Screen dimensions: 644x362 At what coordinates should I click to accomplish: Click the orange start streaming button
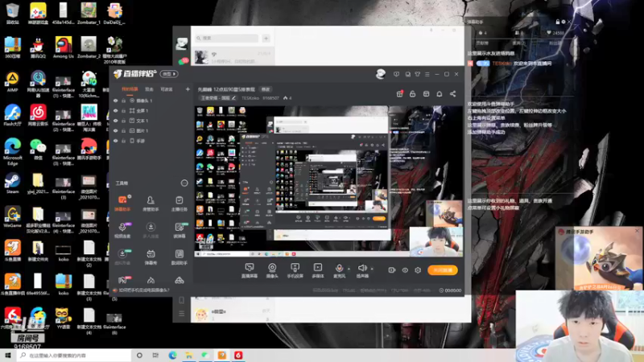point(443,270)
